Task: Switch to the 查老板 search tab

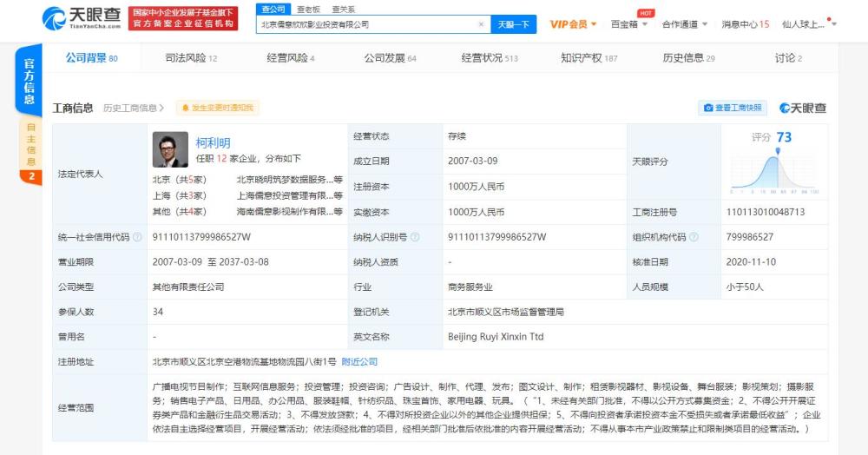Action: click(x=308, y=10)
